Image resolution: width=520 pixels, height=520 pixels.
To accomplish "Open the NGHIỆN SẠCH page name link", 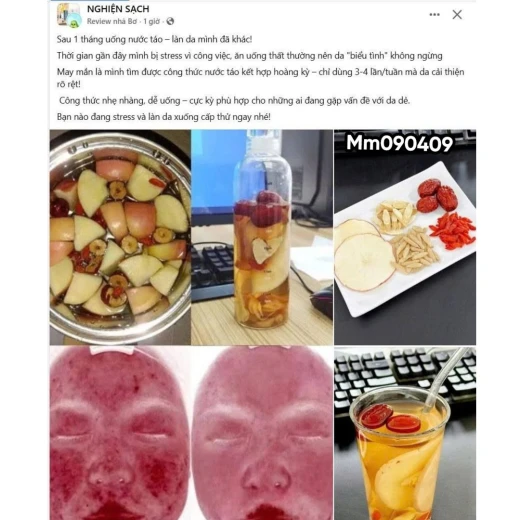I will pos(118,9).
